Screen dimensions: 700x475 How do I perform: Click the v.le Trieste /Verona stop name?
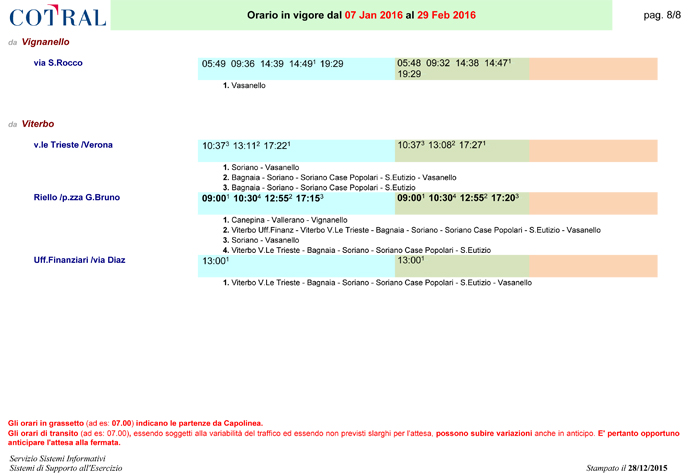73,145
